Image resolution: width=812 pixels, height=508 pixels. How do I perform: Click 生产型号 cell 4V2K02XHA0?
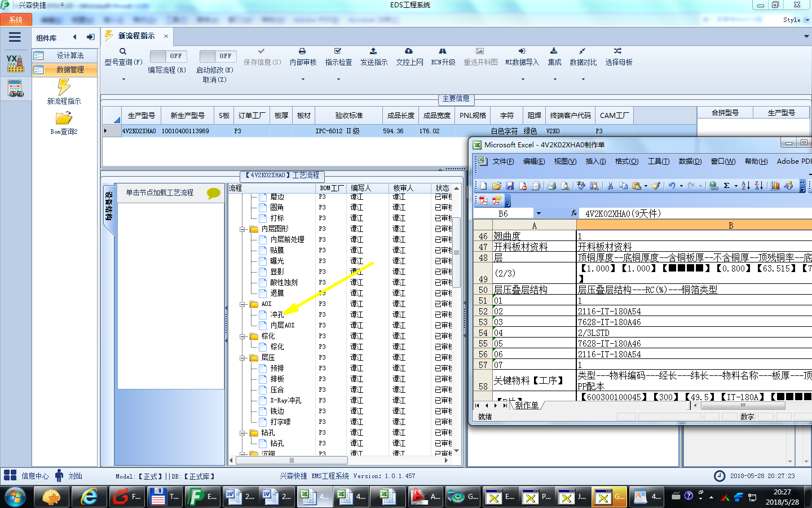139,131
